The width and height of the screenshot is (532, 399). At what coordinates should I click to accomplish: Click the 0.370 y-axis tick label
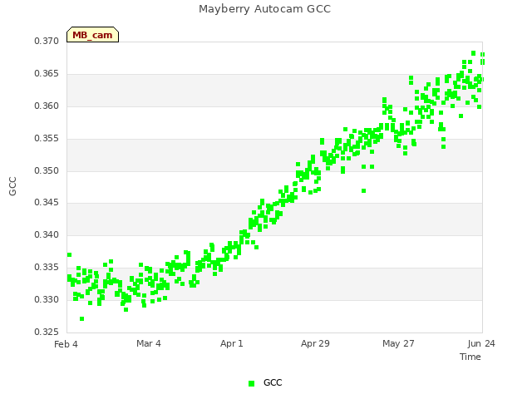47,41
